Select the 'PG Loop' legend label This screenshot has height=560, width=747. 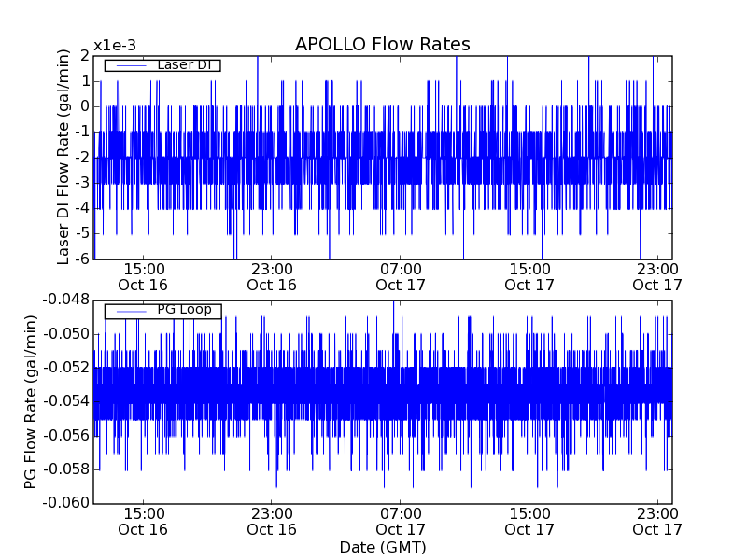click(x=184, y=310)
